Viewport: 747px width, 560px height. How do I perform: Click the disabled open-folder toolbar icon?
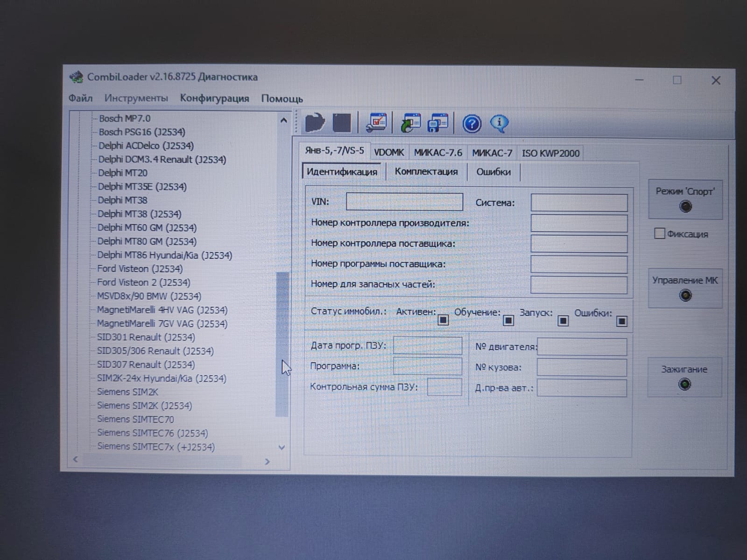click(315, 123)
